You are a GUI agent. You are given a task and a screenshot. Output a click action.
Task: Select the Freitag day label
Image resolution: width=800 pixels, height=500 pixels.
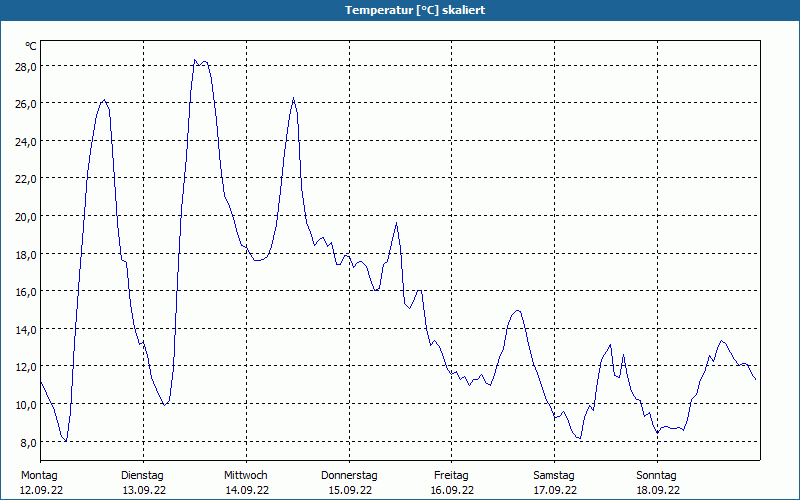pos(451,476)
